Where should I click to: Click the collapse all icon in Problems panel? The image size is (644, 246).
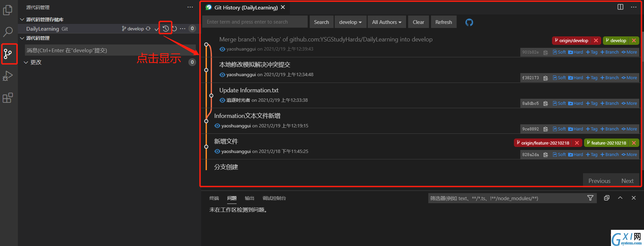point(607,198)
